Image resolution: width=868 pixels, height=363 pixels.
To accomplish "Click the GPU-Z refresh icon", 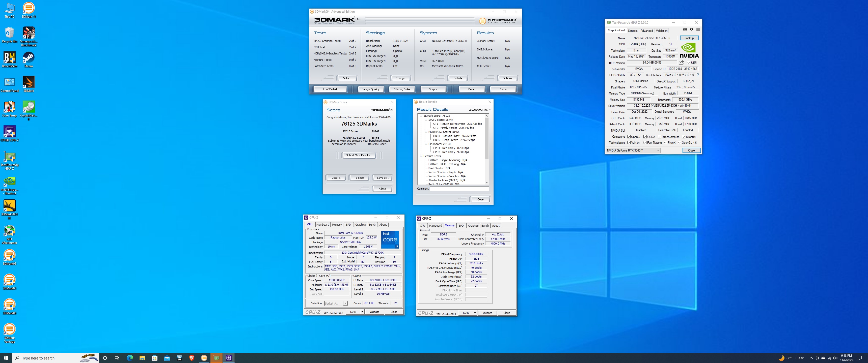I will (x=691, y=30).
